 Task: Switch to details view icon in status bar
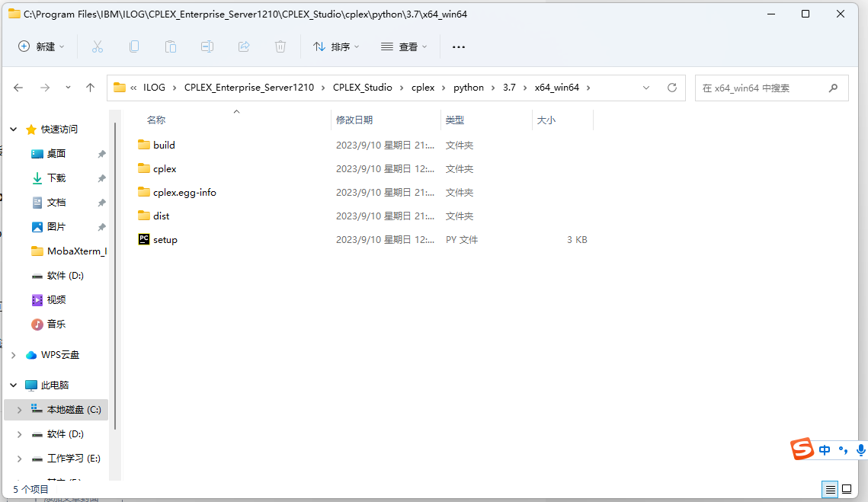pos(830,489)
